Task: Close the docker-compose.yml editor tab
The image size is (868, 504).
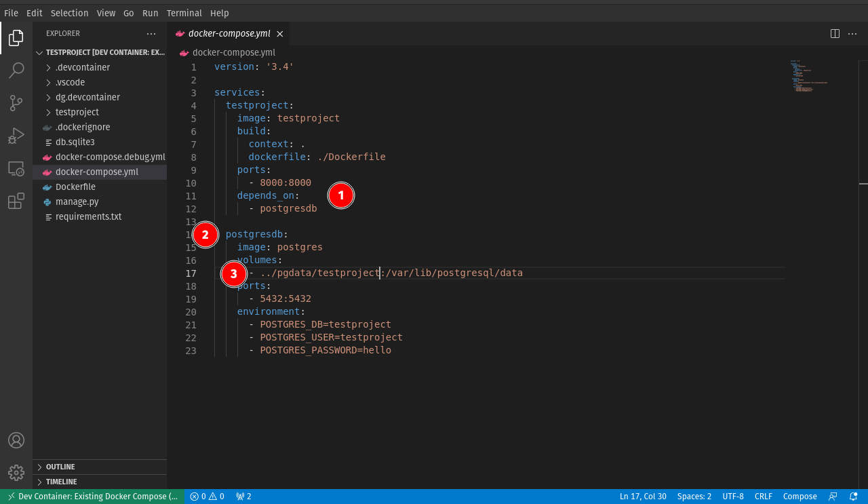Action: pyautogui.click(x=280, y=34)
